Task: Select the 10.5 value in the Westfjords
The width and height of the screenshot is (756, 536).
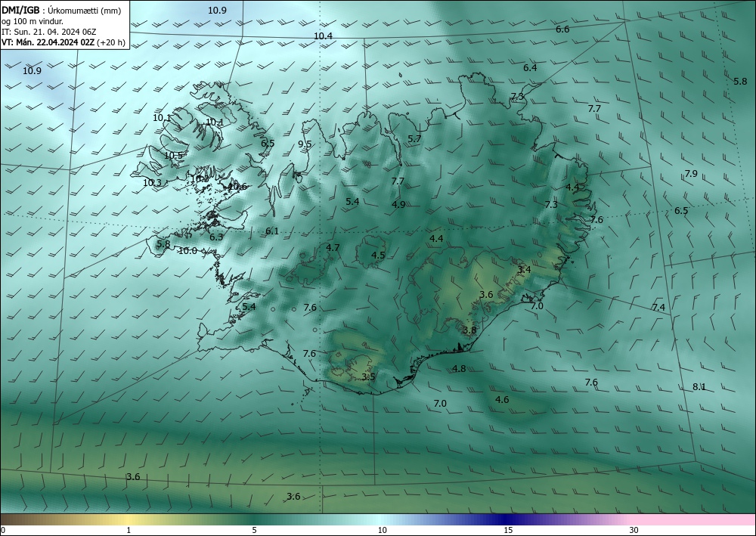Action: click(174, 155)
